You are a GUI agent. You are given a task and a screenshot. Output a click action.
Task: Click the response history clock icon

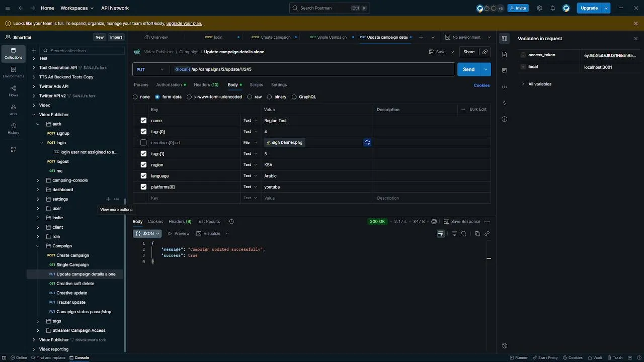[231, 222]
